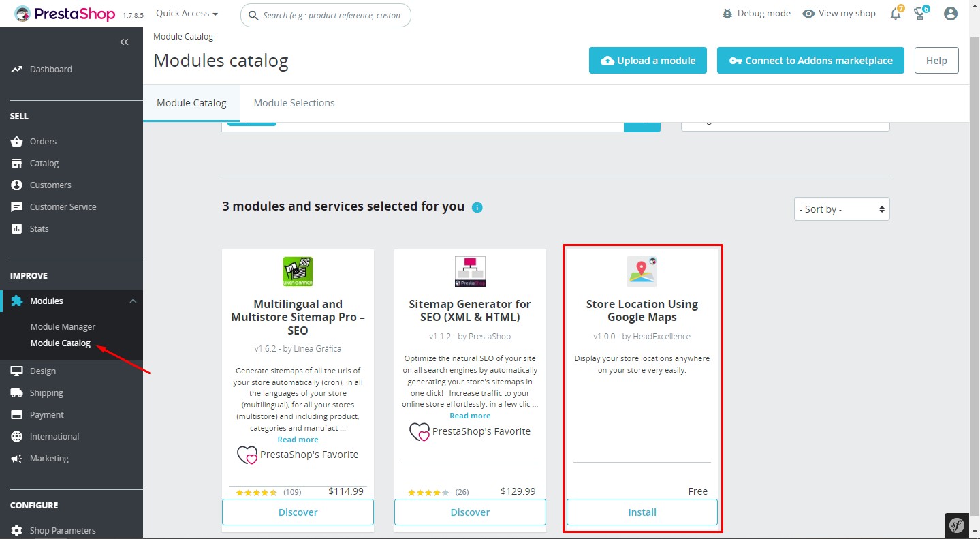Switch to the Module Catalog tab

(191, 103)
